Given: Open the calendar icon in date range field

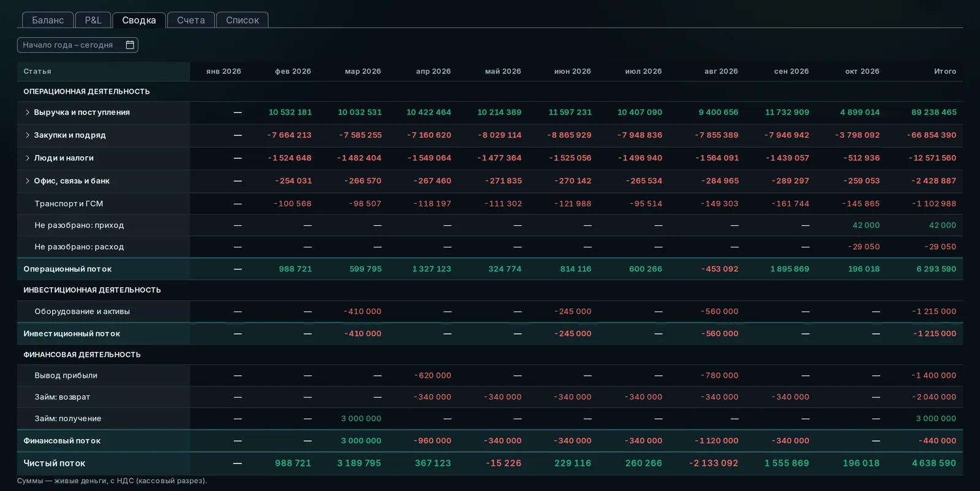Looking at the screenshot, I should click(x=130, y=45).
